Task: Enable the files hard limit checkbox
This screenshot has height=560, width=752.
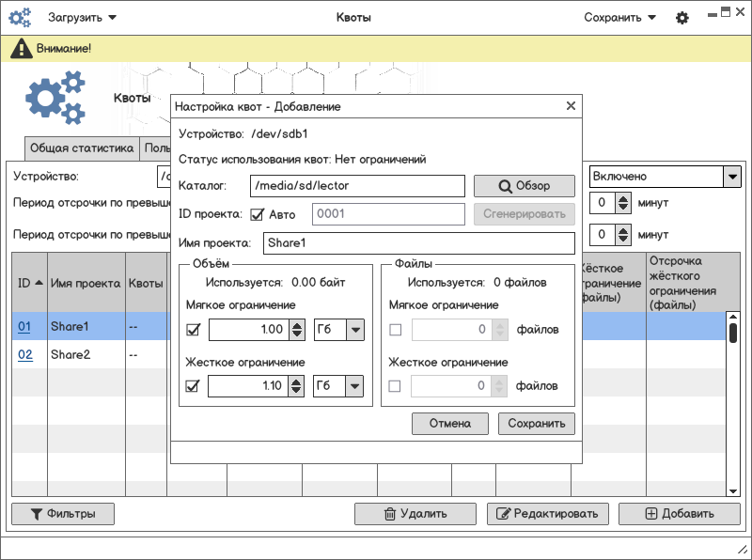Action: (395, 386)
